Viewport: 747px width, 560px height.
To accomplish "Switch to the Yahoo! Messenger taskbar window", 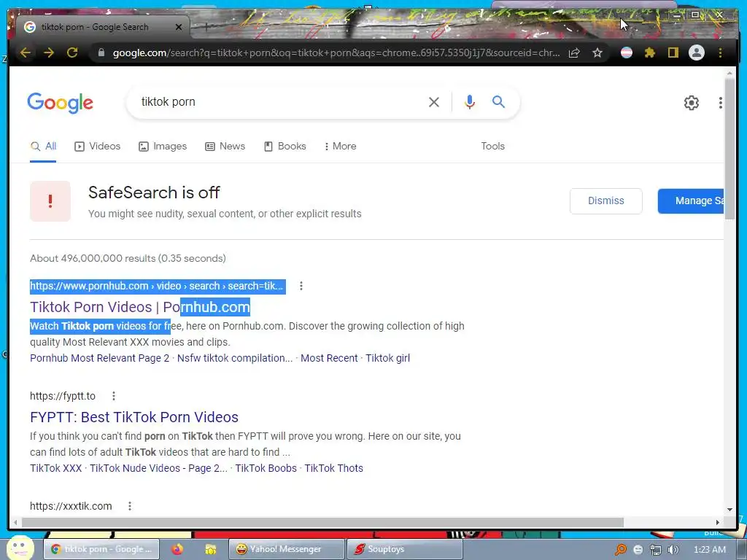I will point(286,549).
